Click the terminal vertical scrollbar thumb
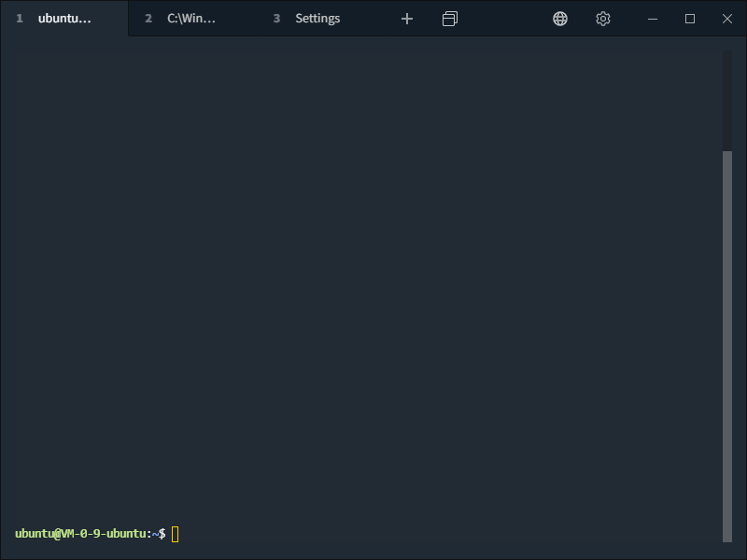Screen dimensions: 747x560 coord(727,346)
